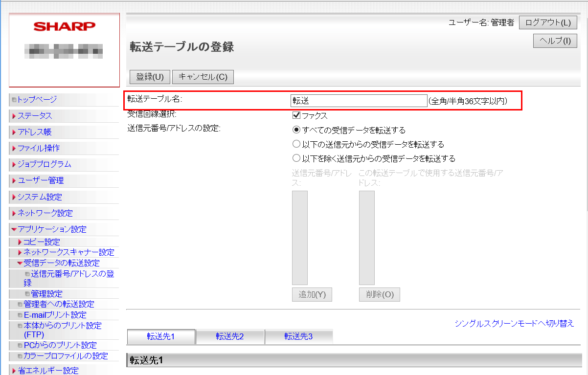Screen dimensions: 588x375
Task: Expand the ステータス menu arrow
Action: point(14,116)
